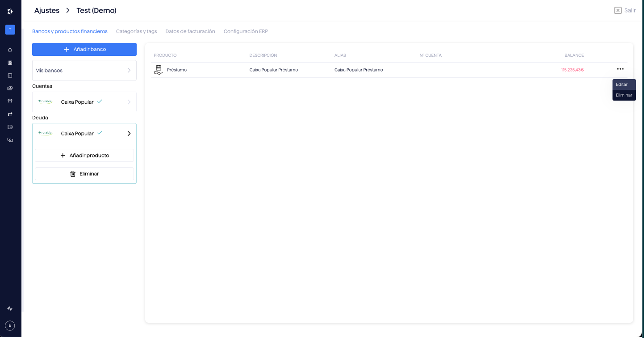Click the T workspace badge at top left
This screenshot has height=338, width=644.
click(10, 30)
